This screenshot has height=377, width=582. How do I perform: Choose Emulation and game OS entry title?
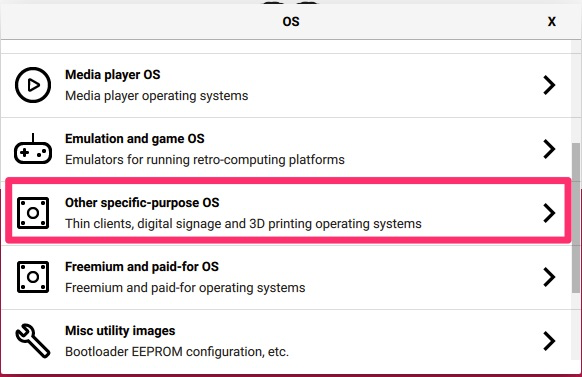(135, 139)
